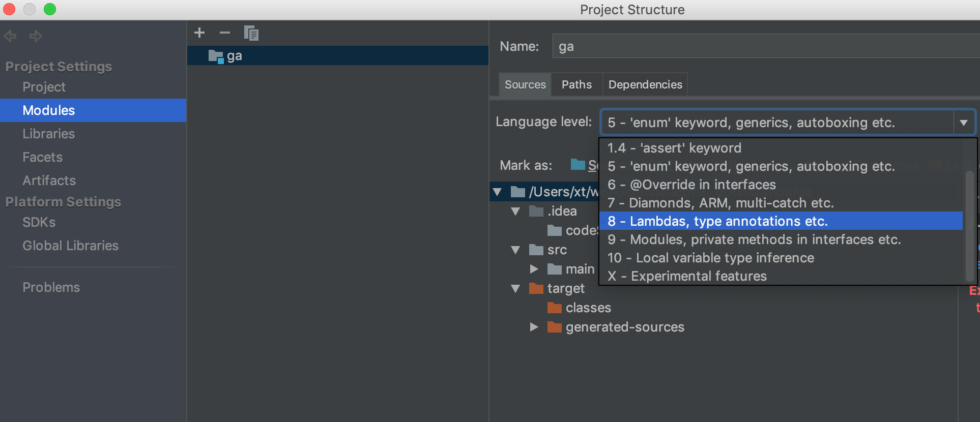Viewport: 980px width, 422px height.
Task: Click the remove module minus icon
Action: tap(225, 33)
